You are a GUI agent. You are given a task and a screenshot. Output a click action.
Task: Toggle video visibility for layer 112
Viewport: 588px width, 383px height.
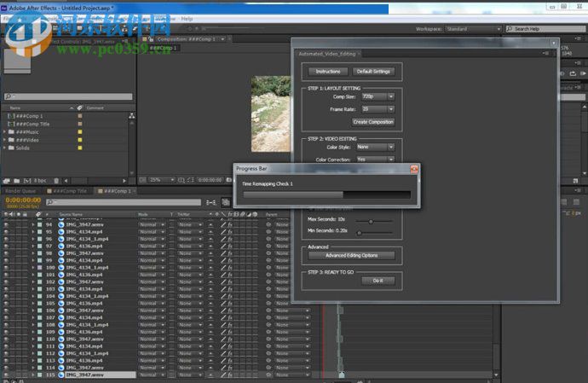6,353
